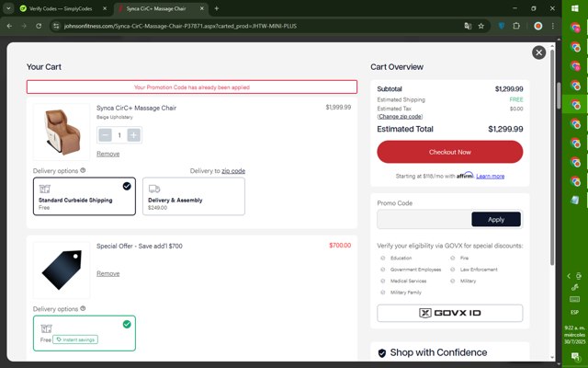
Task: Click the info icon beside Special Offer's Delivery options
Action: [83, 309]
